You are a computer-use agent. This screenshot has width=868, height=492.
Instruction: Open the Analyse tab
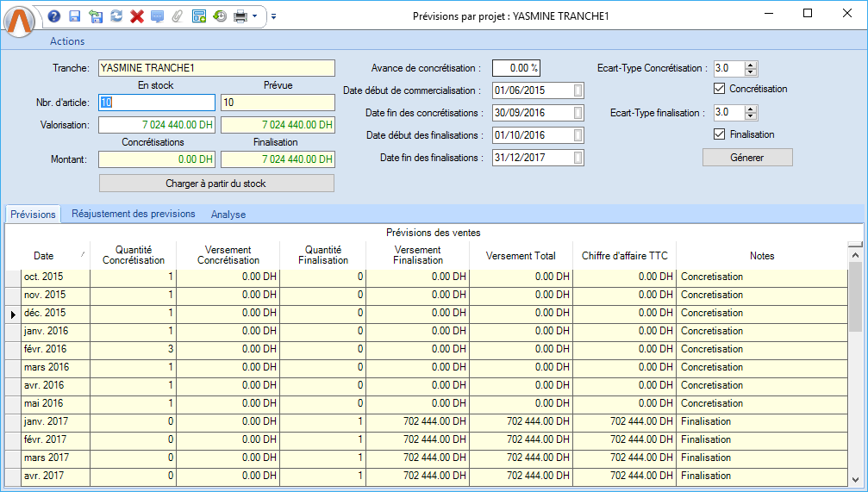pyautogui.click(x=228, y=214)
